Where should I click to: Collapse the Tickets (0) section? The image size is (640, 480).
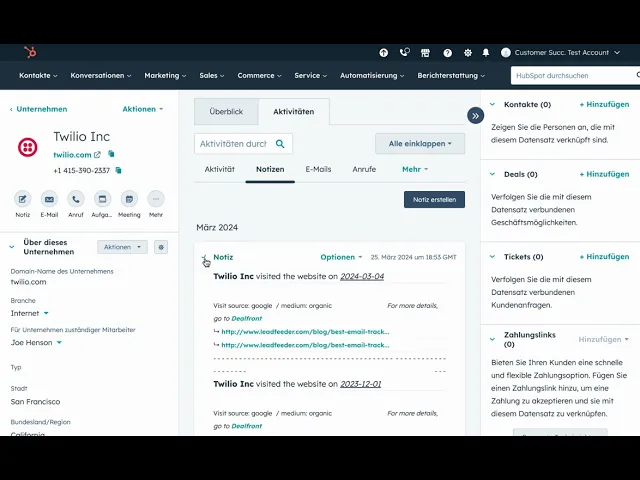[x=493, y=257]
